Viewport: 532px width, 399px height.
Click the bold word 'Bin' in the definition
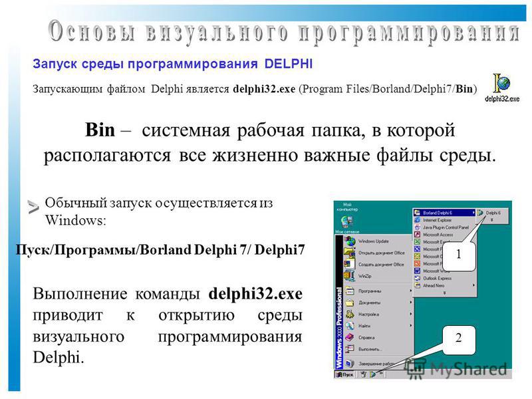pos(100,130)
